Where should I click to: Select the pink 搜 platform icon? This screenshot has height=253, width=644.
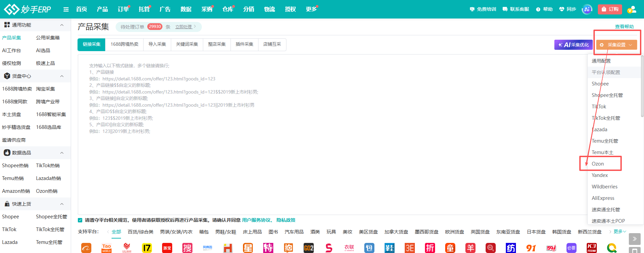point(187,248)
